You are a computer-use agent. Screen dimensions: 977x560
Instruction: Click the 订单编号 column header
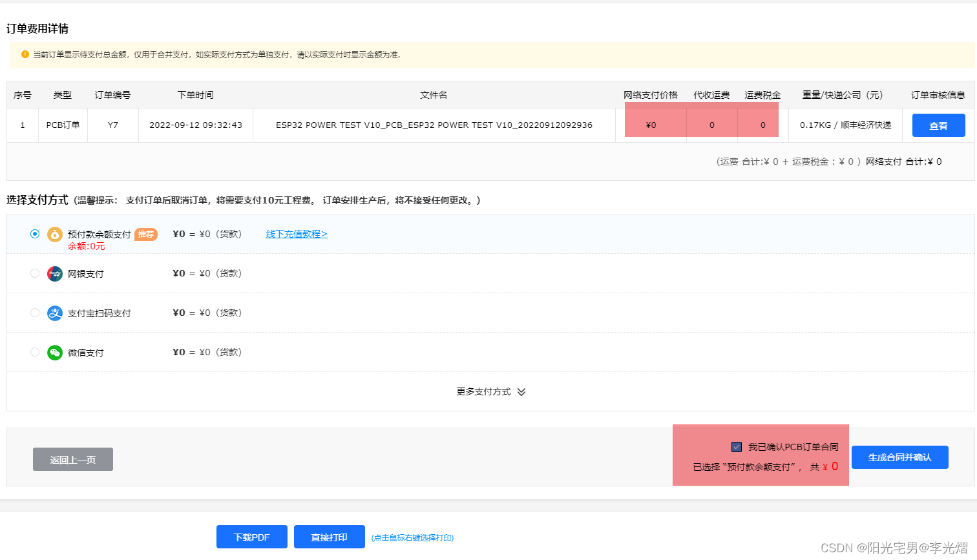113,95
